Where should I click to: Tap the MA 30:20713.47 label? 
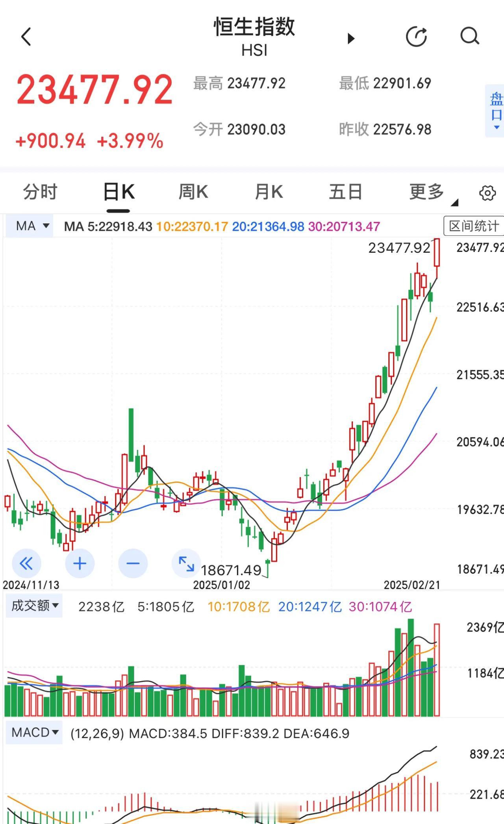tap(344, 226)
